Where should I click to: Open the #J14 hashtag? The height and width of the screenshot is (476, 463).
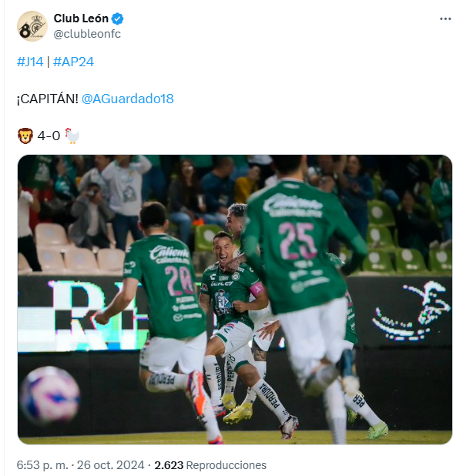point(30,62)
